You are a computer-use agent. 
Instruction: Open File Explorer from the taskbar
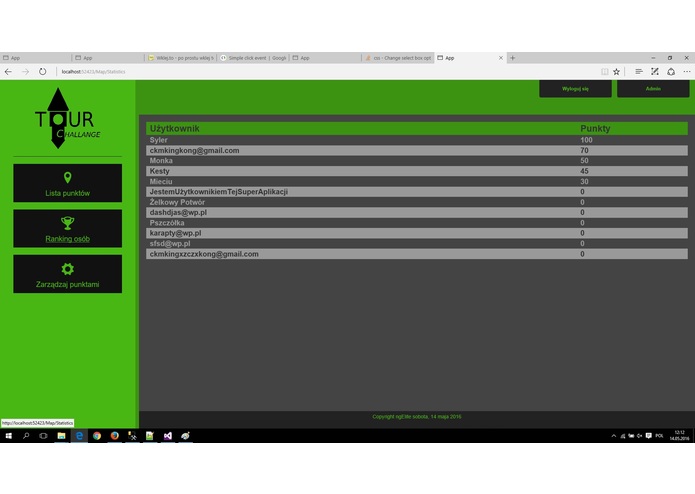[62, 436]
